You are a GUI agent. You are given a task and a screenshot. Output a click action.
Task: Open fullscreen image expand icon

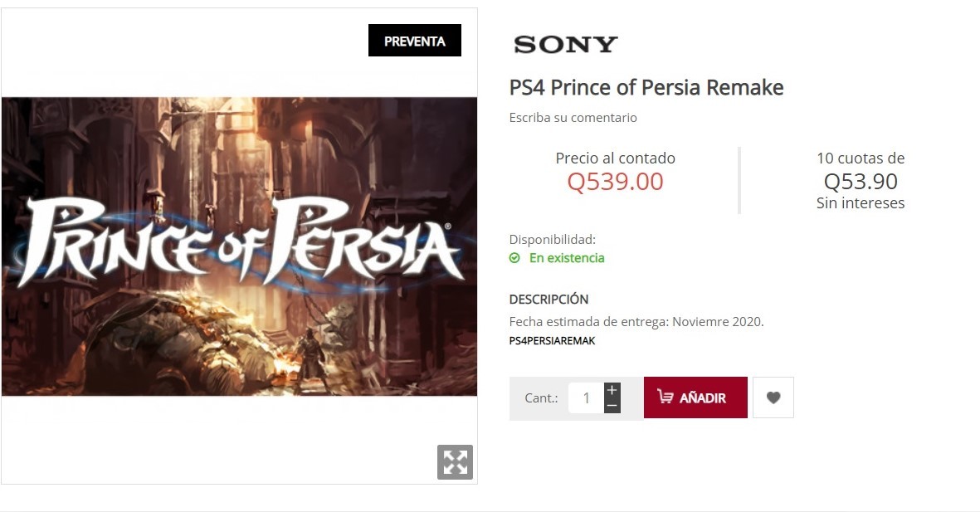coord(455,462)
